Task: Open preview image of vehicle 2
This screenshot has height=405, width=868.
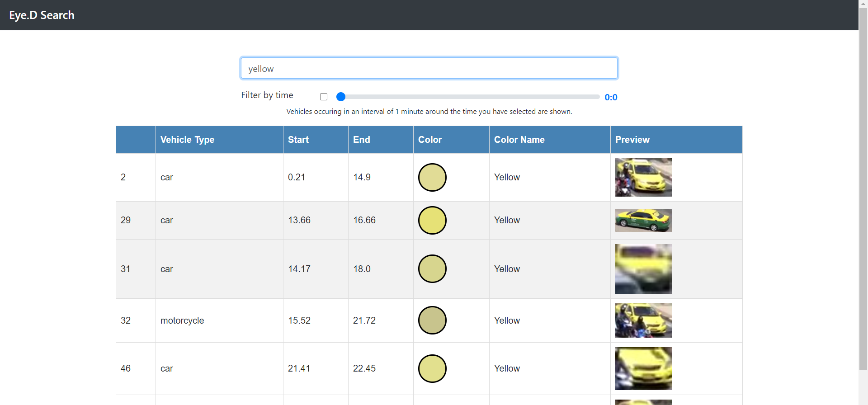Action: coord(643,177)
